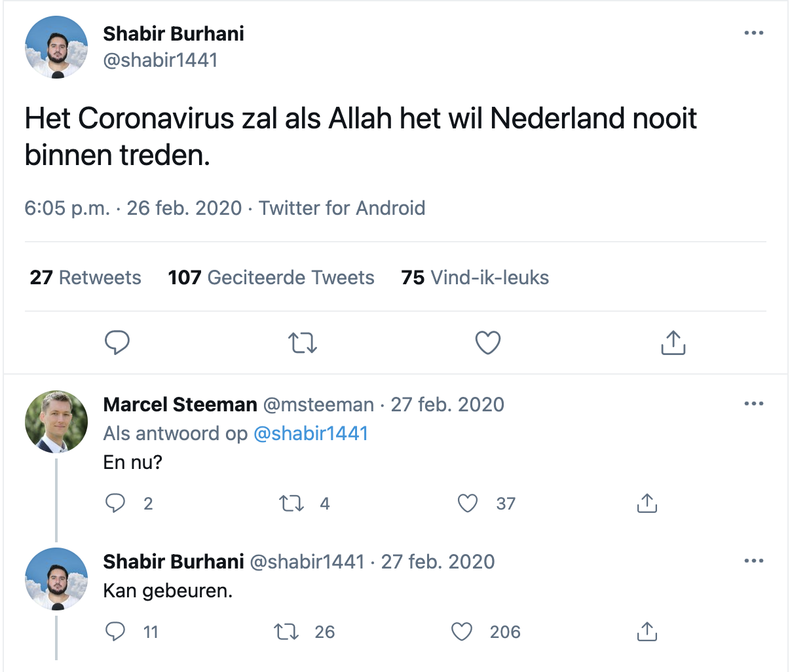Open the @shabir1441 mention link
This screenshot has width=790, height=672.
(x=310, y=434)
